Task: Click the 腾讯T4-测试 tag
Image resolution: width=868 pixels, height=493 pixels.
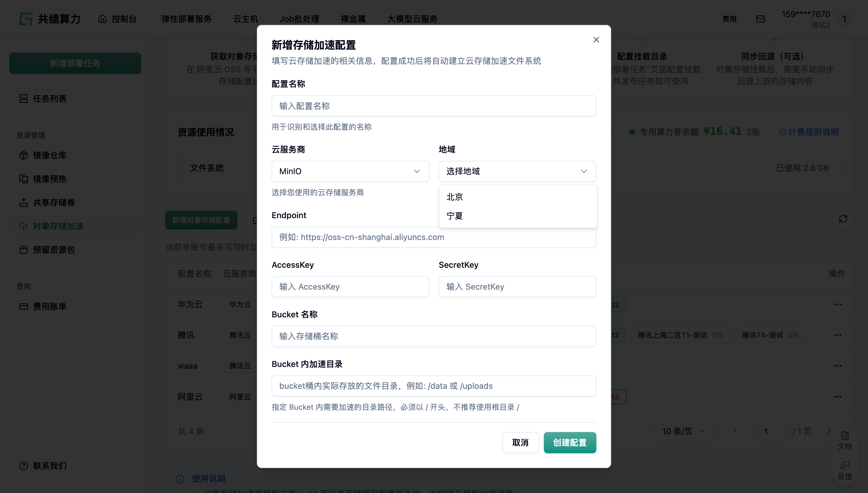Action: pyautogui.click(x=771, y=335)
